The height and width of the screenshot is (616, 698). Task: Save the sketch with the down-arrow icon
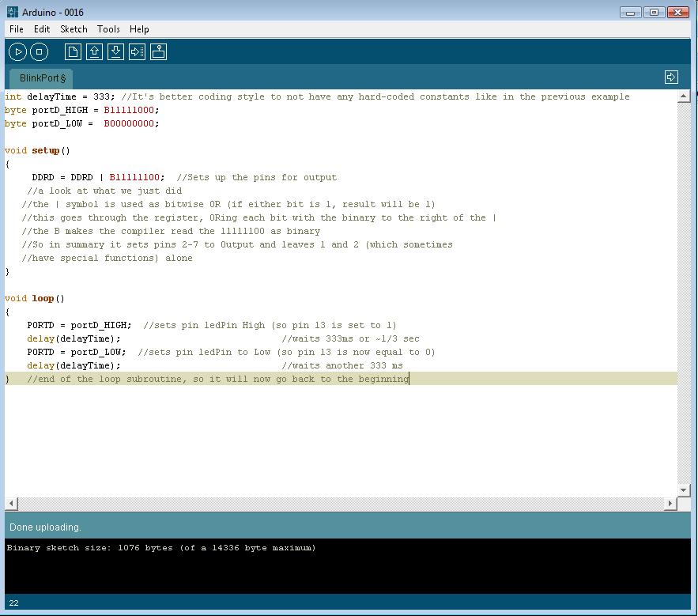(115, 52)
